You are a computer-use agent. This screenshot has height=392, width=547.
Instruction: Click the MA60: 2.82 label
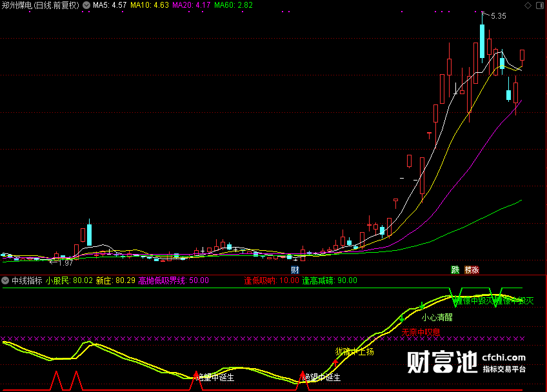(233, 5)
